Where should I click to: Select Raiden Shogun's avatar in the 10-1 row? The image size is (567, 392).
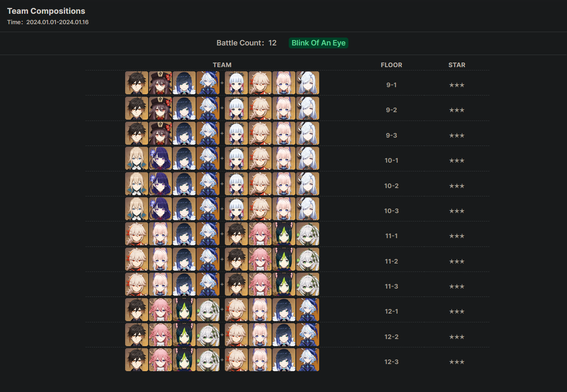pyautogui.click(x=160, y=158)
